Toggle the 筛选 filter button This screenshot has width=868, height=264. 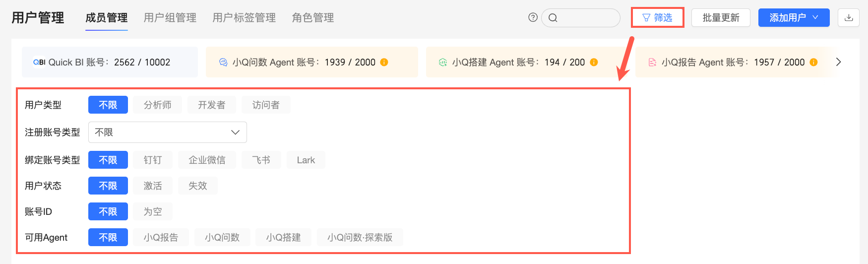tap(657, 18)
